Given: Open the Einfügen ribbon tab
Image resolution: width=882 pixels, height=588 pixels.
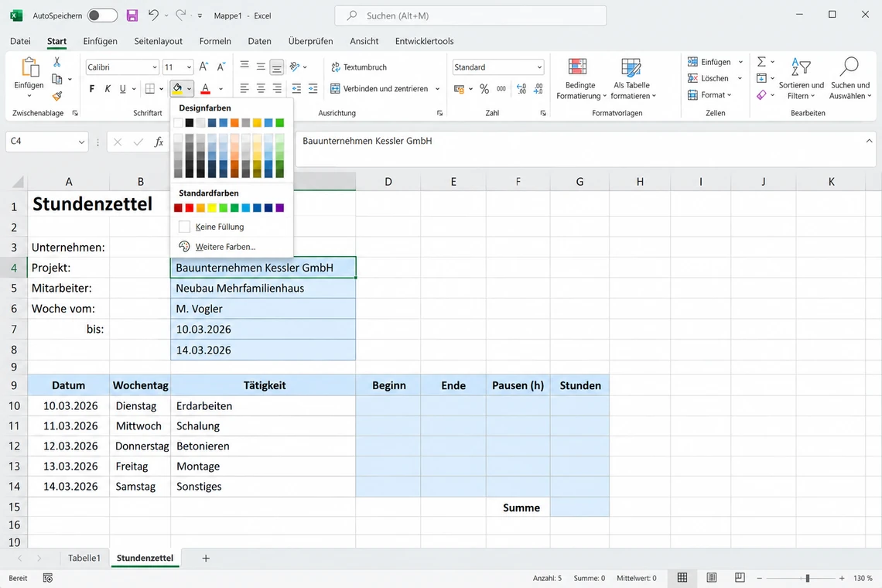Looking at the screenshot, I should [x=100, y=41].
